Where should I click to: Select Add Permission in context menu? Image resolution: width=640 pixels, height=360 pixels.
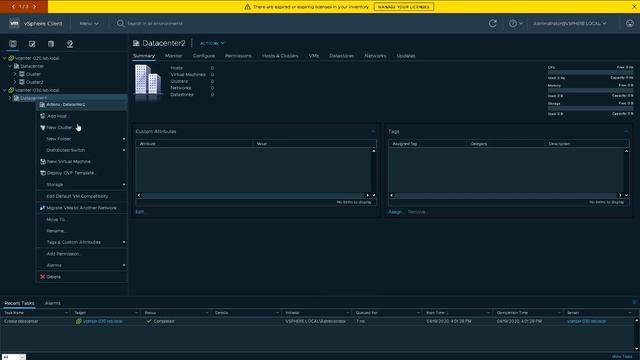click(x=82, y=253)
